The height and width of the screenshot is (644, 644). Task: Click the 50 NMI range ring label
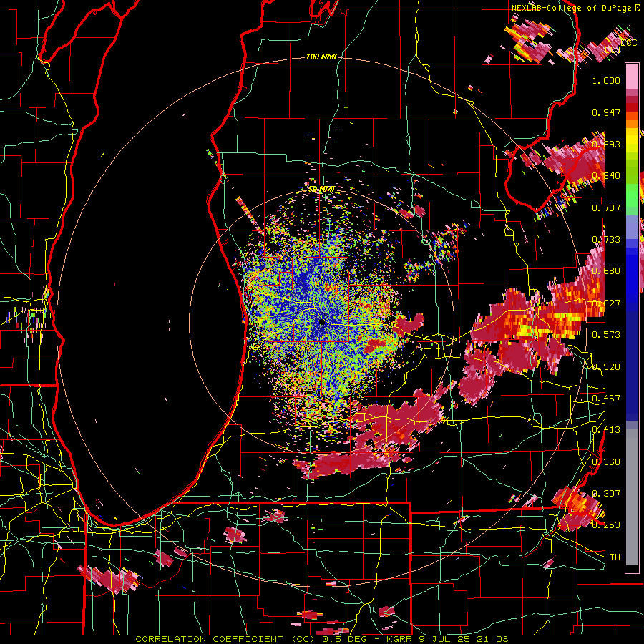pos(321,189)
